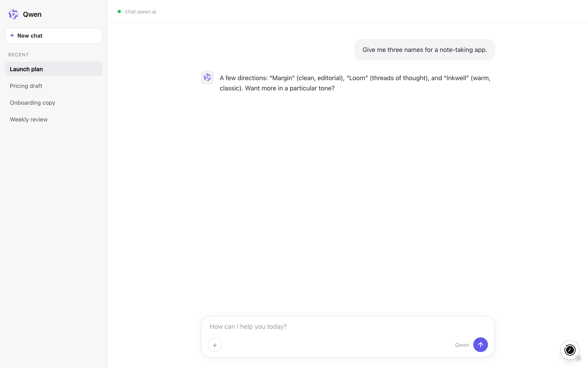Click the chat.qwen.ai address text
This screenshot has height=368, width=588.
coord(140,12)
